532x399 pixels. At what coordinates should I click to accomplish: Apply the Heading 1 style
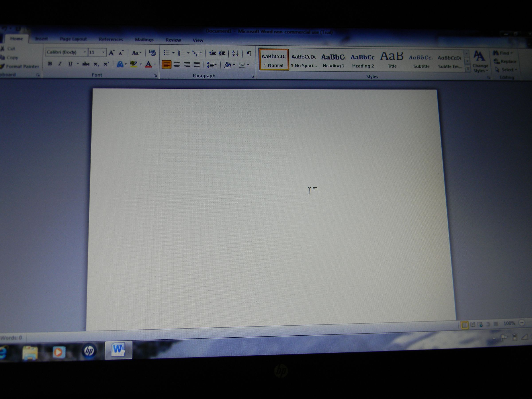pos(333,60)
